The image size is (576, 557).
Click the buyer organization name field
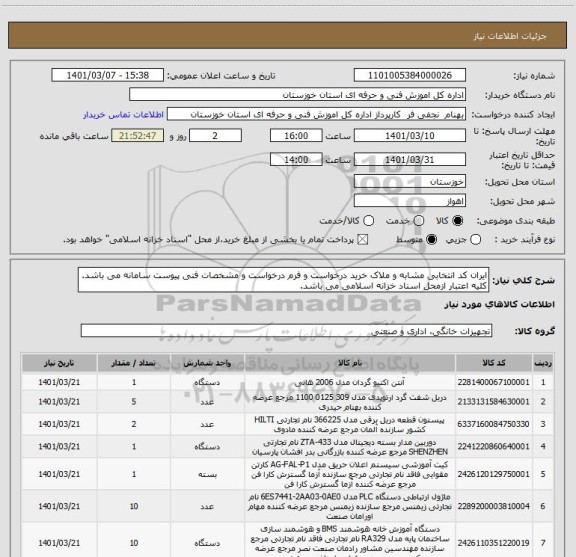coord(298,95)
